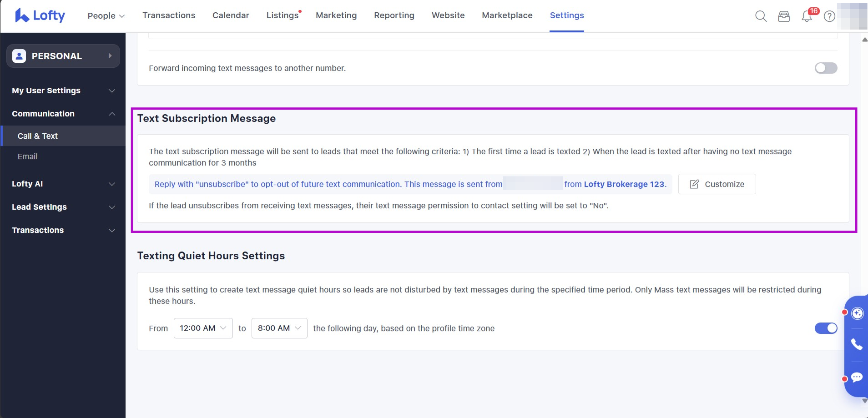Open the Email settings link in sidebar
The height and width of the screenshot is (418, 868).
point(28,156)
